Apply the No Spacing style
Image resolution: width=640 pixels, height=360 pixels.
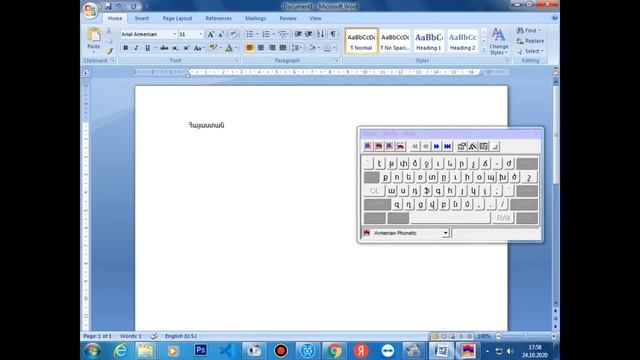click(x=395, y=41)
